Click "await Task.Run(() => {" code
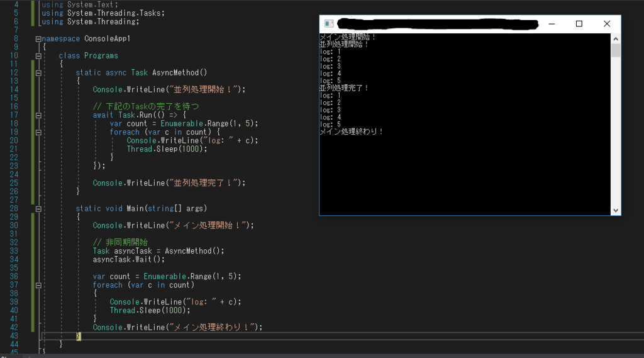This screenshot has height=358, width=644. (139, 115)
